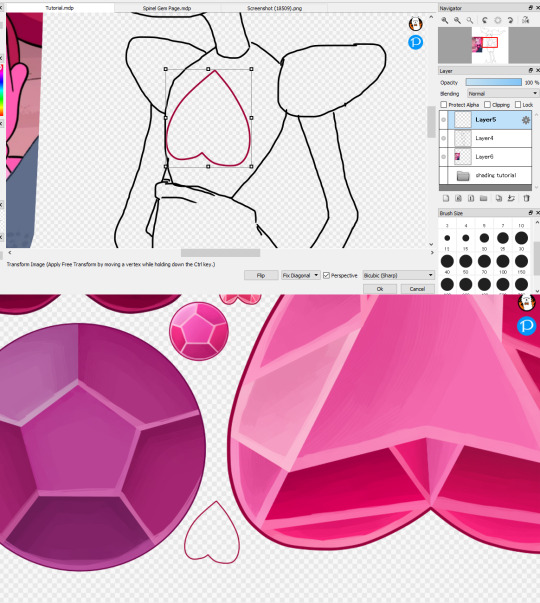Add a new layer with the blank page icon
The width and height of the screenshot is (540, 603).
tap(446, 198)
